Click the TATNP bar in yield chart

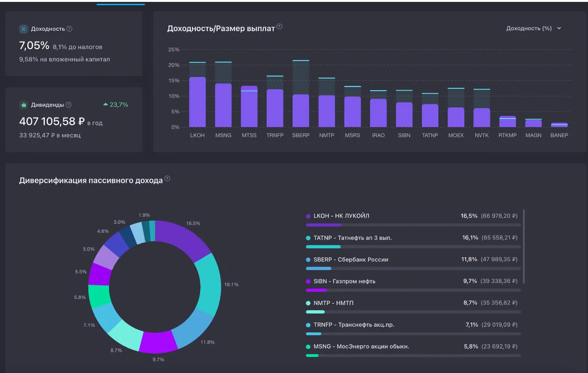click(x=430, y=116)
